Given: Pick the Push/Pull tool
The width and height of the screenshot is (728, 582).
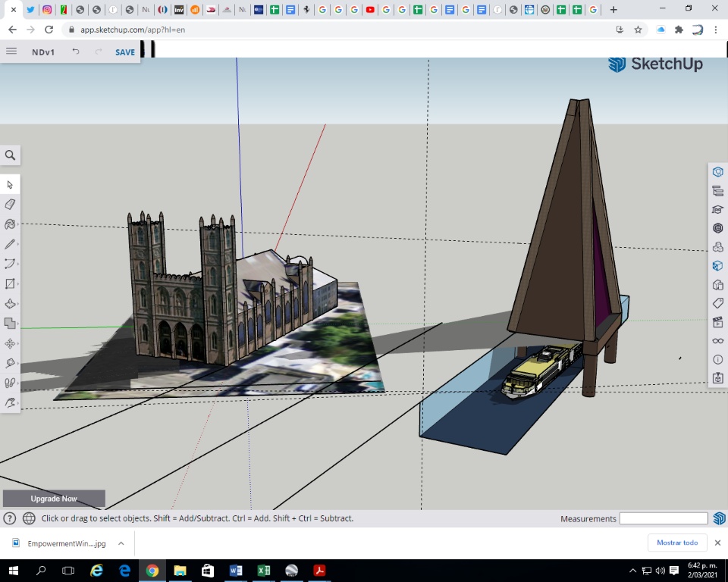Looking at the screenshot, I should click(x=10, y=304).
